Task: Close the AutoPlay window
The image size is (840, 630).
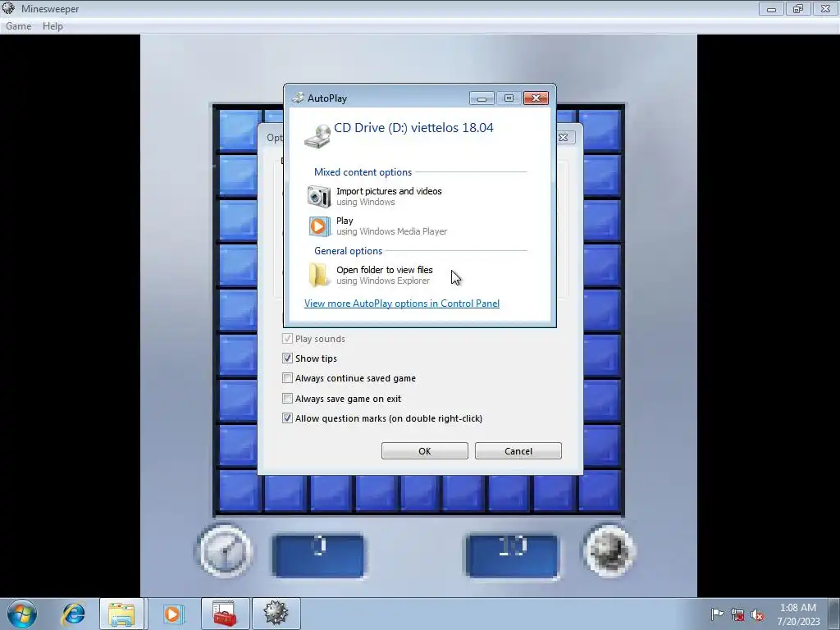Action: [535, 98]
